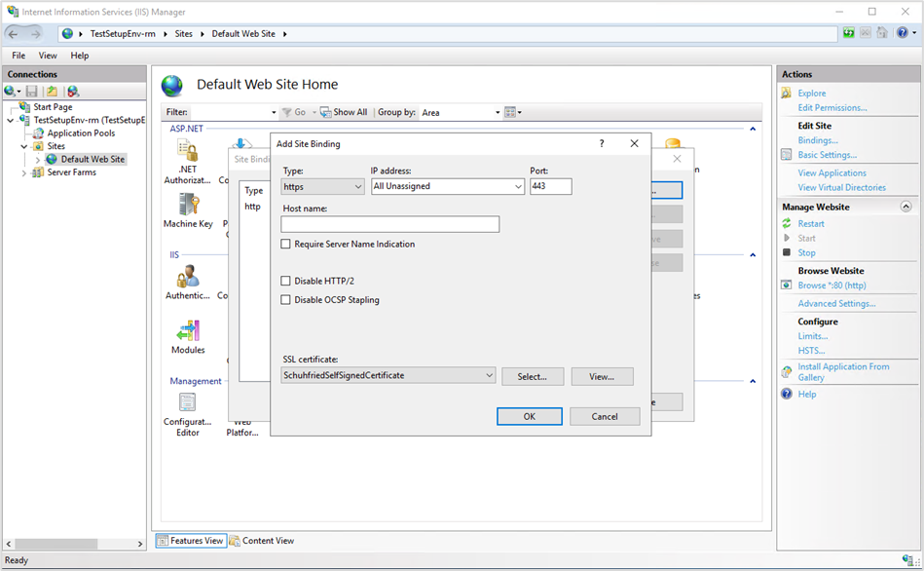Click the .NET Authorization icon
Screen dimensions: 924x571
coord(187,151)
